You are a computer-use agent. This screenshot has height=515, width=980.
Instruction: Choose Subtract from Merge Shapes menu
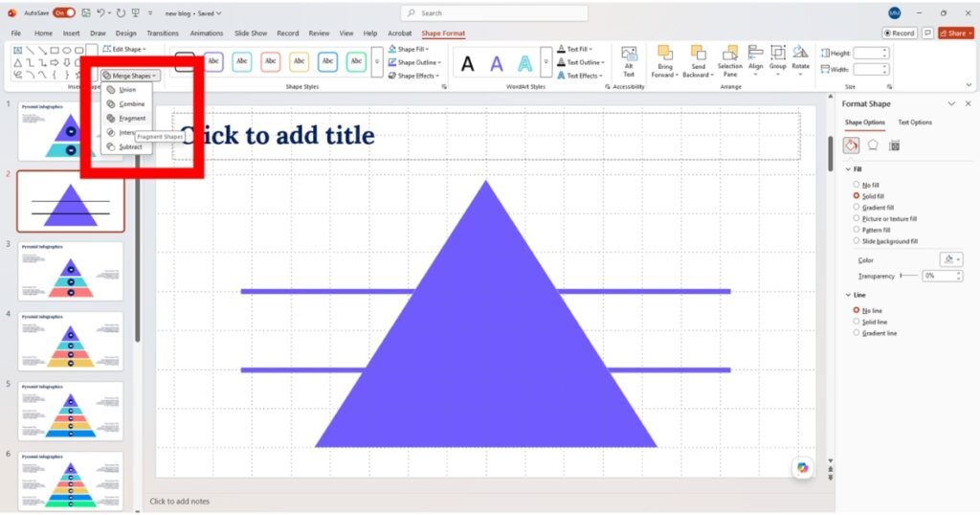pyautogui.click(x=127, y=146)
